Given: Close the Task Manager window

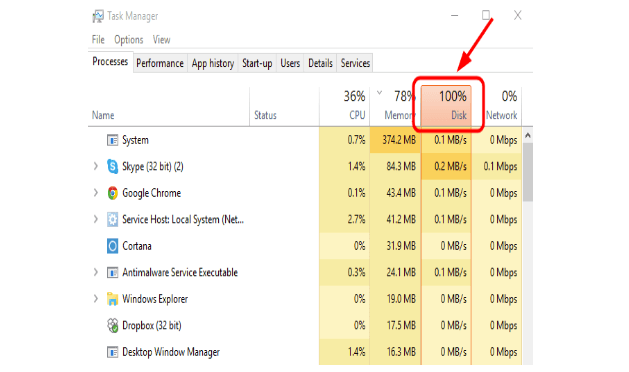Looking at the screenshot, I should click(x=517, y=16).
